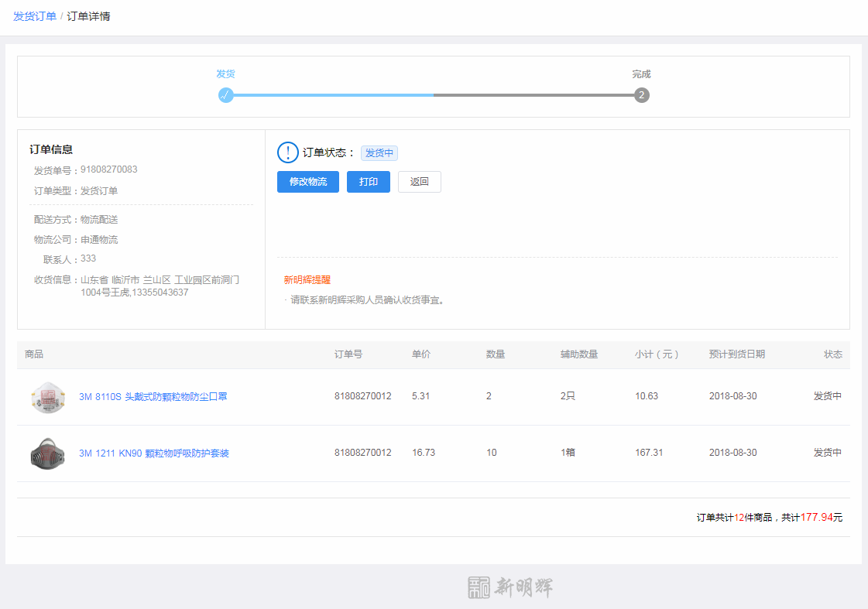868x609 pixels.
Task: Click the unit price 16.73 cell
Action: 424,453
